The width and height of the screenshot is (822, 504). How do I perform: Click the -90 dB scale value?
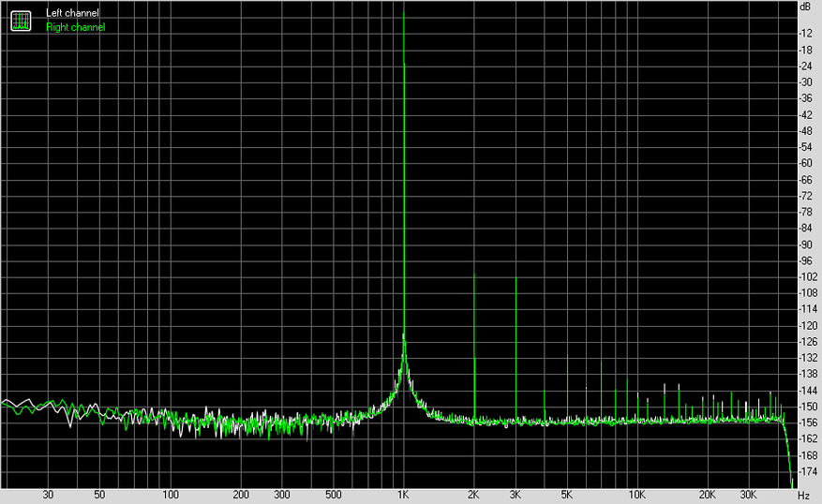coord(806,245)
